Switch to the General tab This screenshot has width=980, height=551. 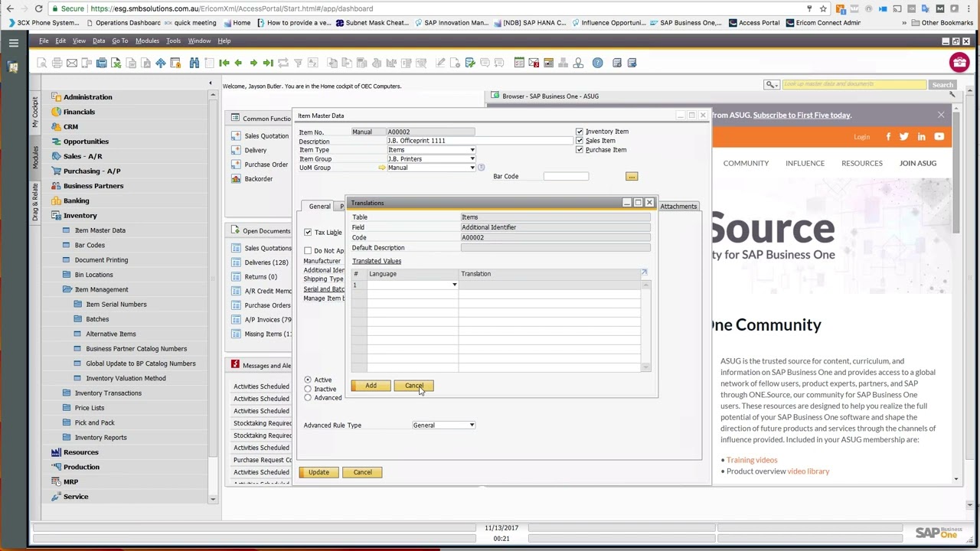pyautogui.click(x=319, y=207)
